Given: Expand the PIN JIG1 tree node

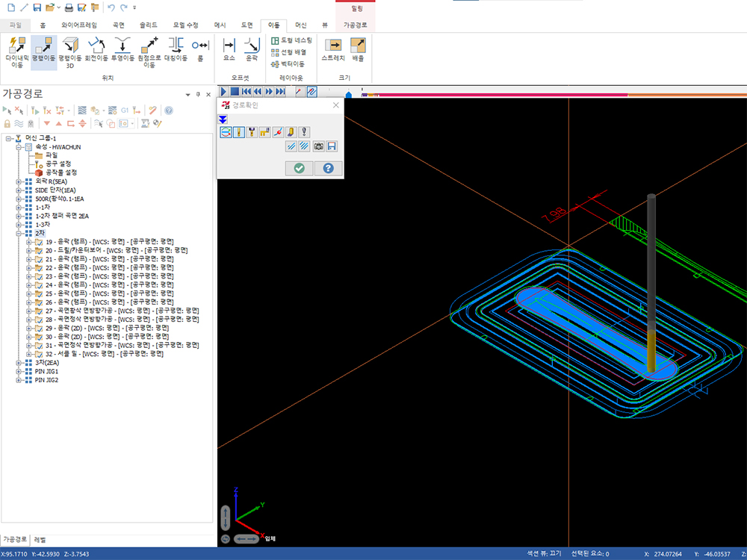Looking at the screenshot, I should (19, 371).
